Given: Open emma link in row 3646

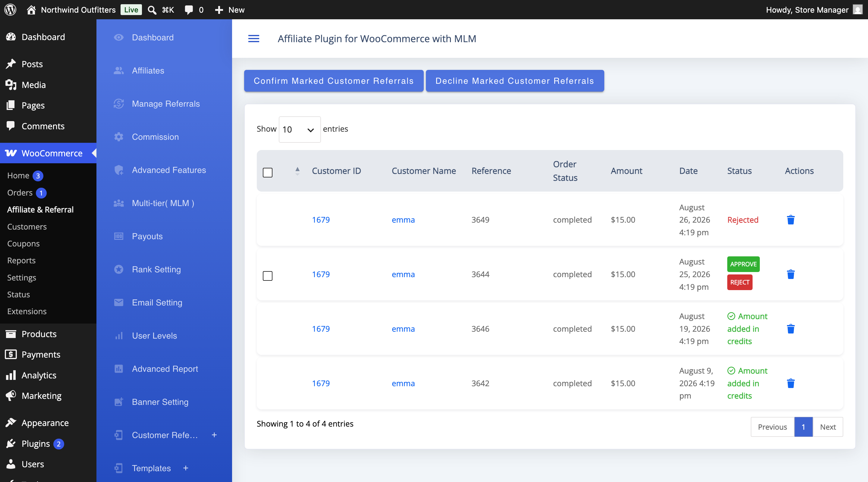Looking at the screenshot, I should (x=403, y=329).
